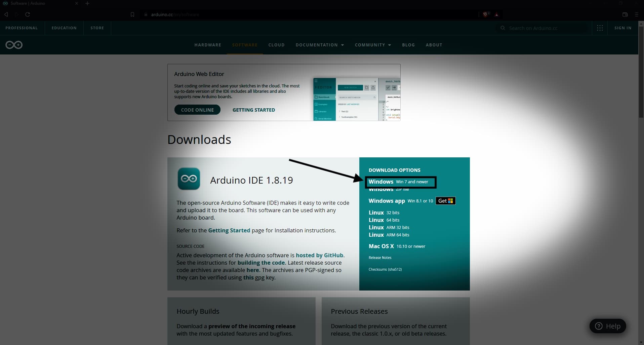Download Linux 32 bits
The image size is (644, 345).
click(x=384, y=213)
